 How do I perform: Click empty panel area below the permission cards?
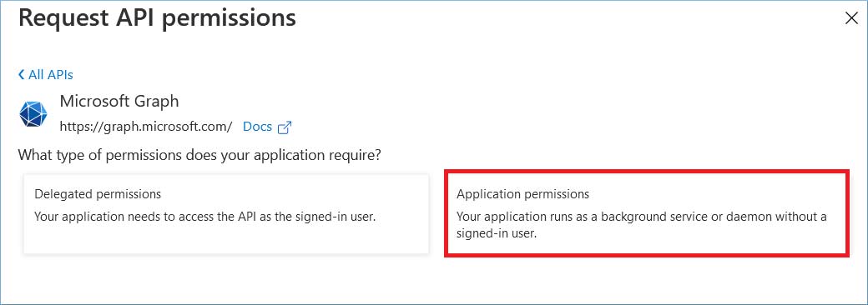point(434,281)
